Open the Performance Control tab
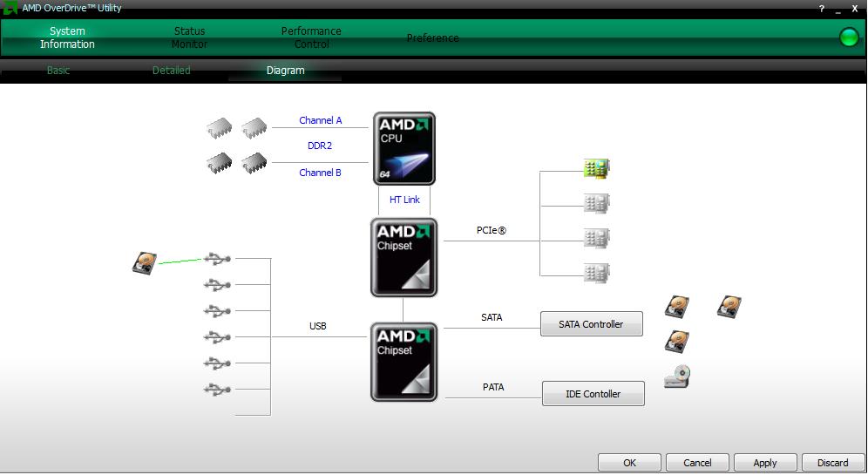Viewport: 868px width, 475px height. [x=311, y=37]
